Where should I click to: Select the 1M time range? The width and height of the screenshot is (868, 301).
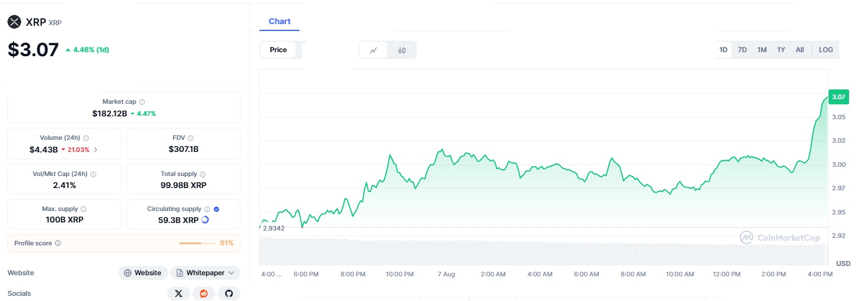pyautogui.click(x=762, y=50)
